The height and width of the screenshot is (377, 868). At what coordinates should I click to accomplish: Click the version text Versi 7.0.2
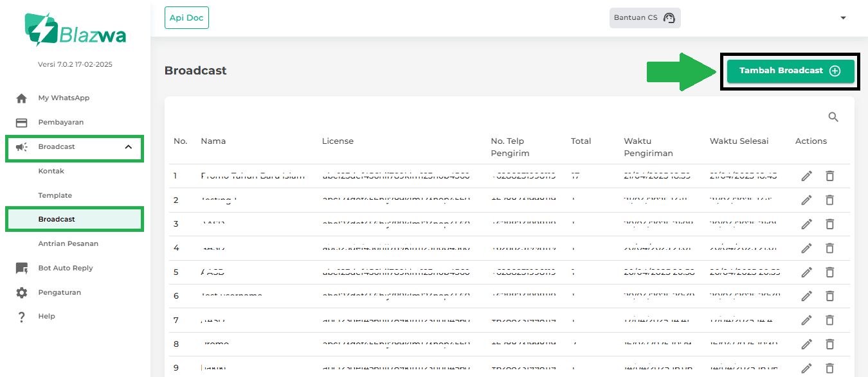coord(75,65)
